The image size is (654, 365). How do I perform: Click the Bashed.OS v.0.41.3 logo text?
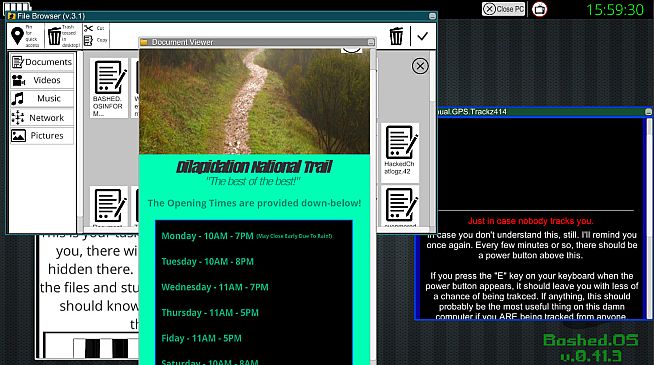coord(591,348)
